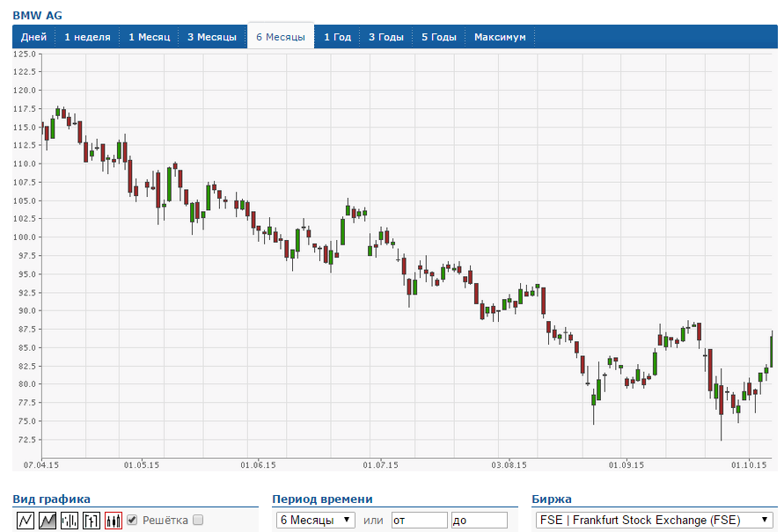Viewport: 784px width, 532px height.
Task: Select the OHLC chart type icon
Action: pos(92,521)
